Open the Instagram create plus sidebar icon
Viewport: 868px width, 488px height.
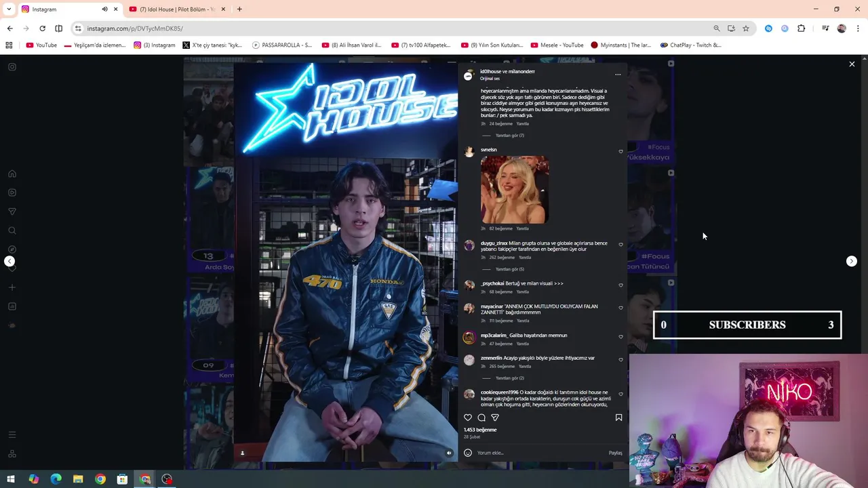coord(12,287)
